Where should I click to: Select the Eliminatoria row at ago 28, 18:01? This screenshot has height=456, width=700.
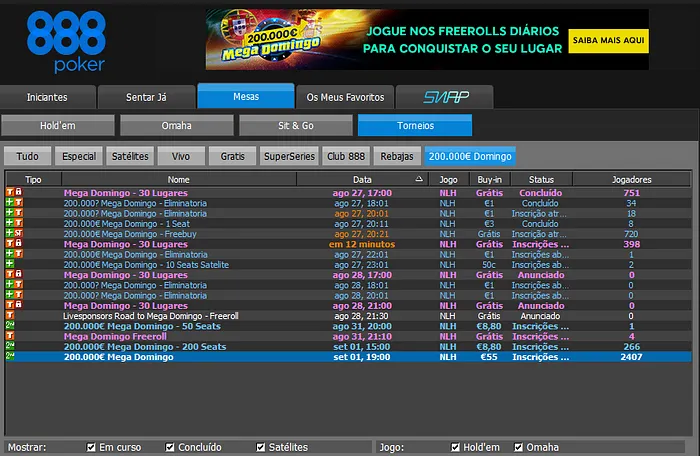click(x=348, y=285)
